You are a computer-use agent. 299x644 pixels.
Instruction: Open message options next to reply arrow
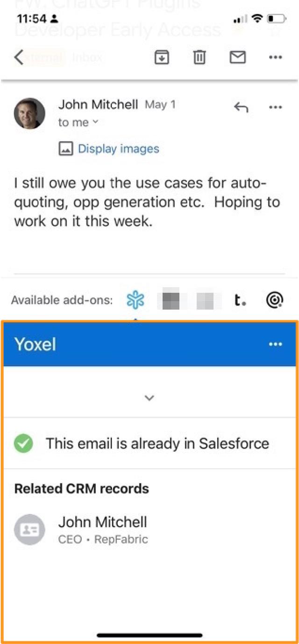click(276, 108)
